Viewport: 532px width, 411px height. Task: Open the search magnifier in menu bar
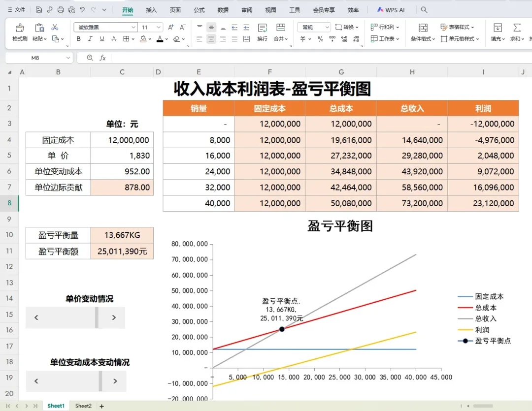[424, 10]
